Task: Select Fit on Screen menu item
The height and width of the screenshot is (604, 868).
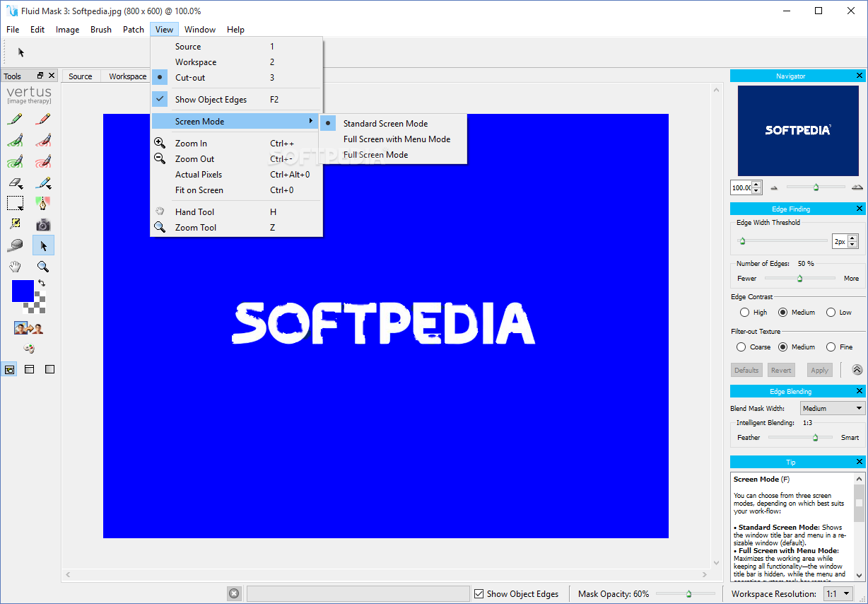Action: pos(237,190)
